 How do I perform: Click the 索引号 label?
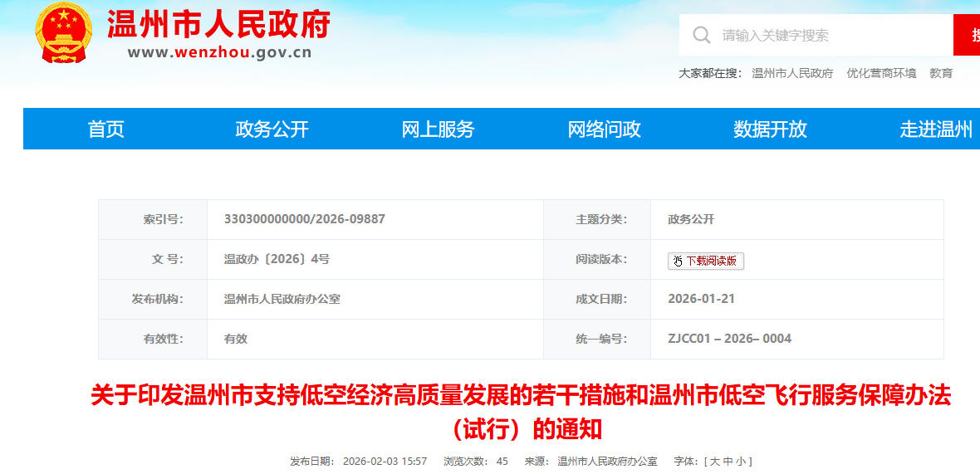(163, 219)
